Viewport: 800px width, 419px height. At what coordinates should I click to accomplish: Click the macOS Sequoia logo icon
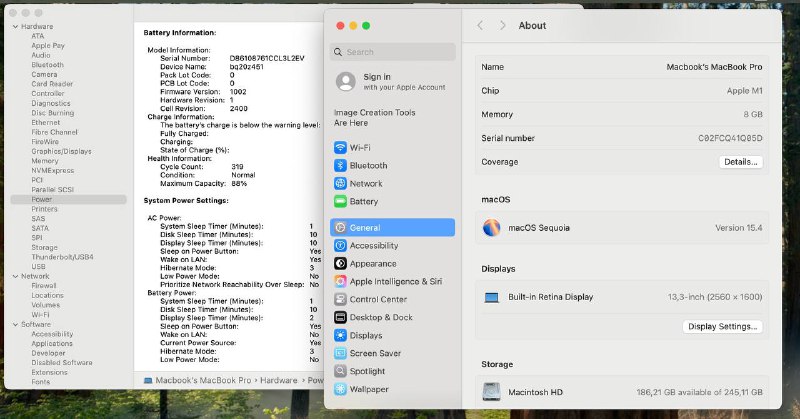pyautogui.click(x=491, y=228)
